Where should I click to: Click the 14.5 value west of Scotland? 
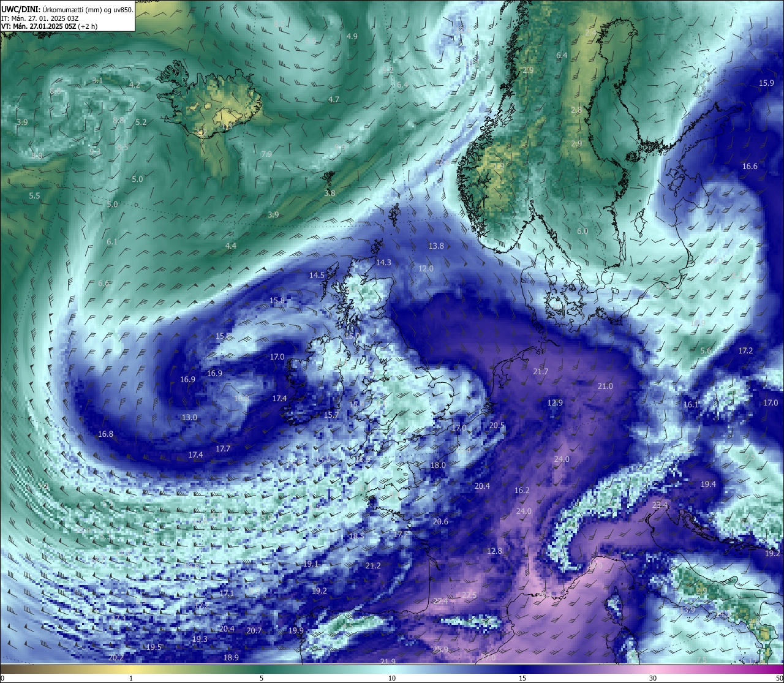point(317,276)
